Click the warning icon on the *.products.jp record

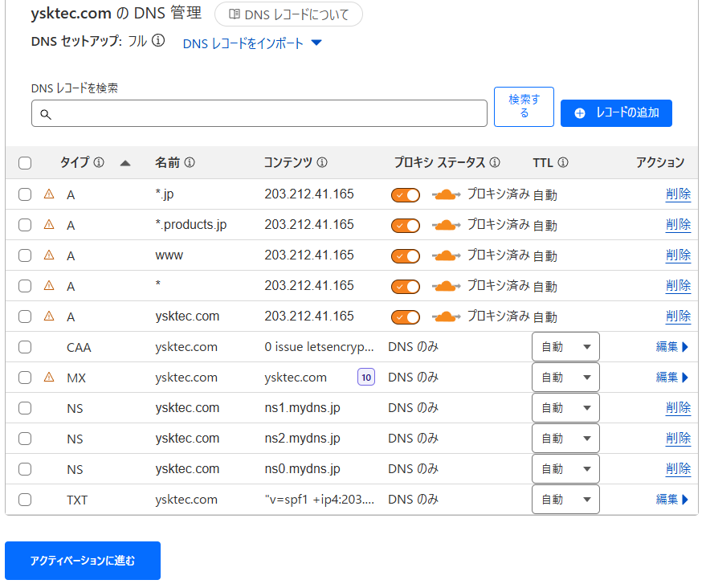[x=49, y=225]
